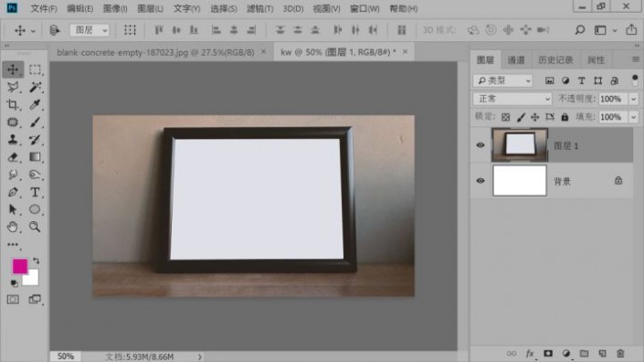Create a new layer
Screen dimensions: 644x362
(602, 354)
